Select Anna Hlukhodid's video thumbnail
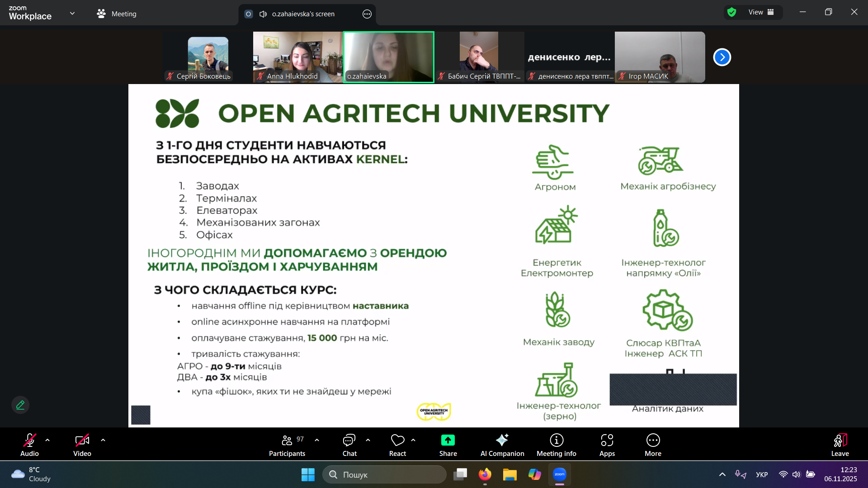The image size is (868, 488). (x=298, y=56)
